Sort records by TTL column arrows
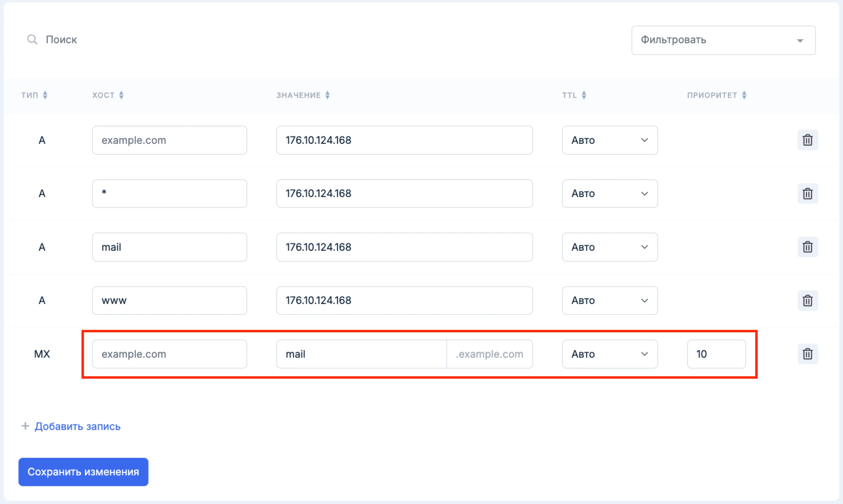This screenshot has width=843, height=504. click(584, 95)
